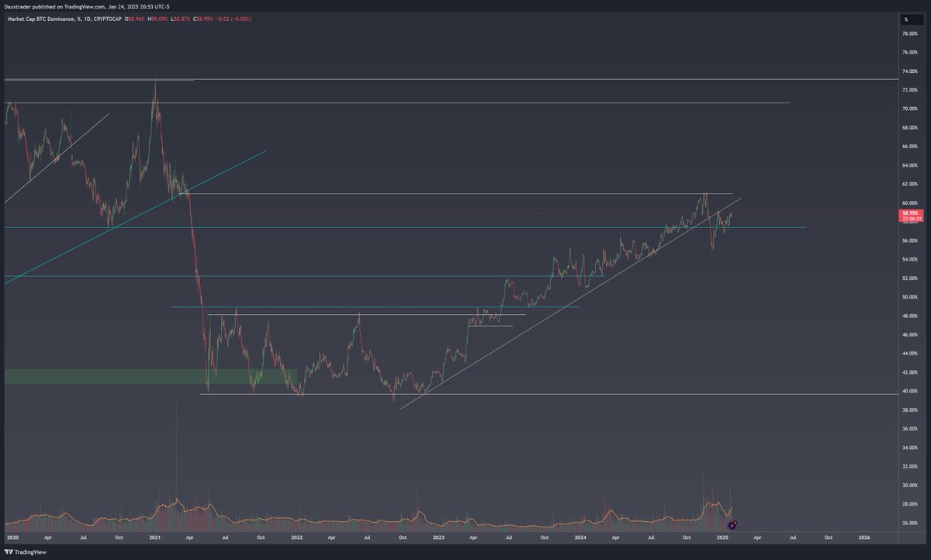Click the 36.00% price axis label
The height and width of the screenshot is (560, 931).
[909, 429]
